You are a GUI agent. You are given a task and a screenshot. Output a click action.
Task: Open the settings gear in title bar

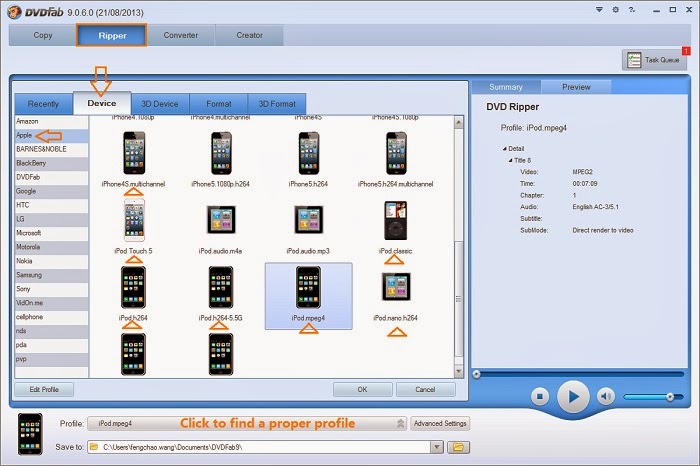[x=616, y=9]
